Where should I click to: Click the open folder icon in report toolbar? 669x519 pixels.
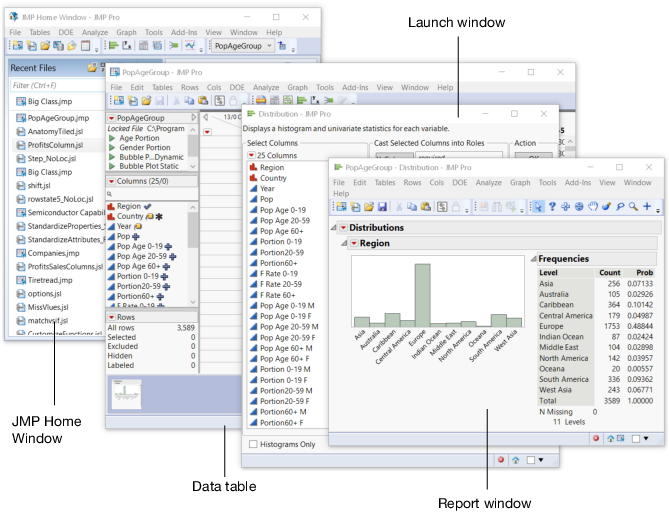[x=369, y=207]
